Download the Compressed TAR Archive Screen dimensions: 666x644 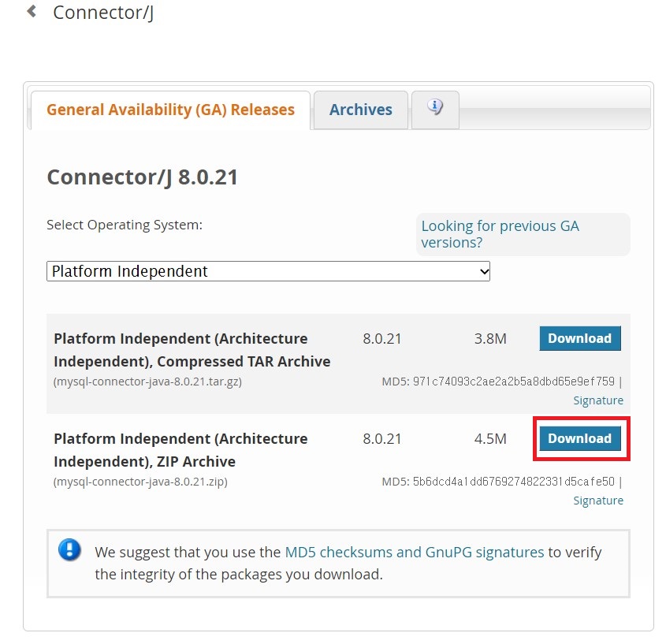[580, 338]
